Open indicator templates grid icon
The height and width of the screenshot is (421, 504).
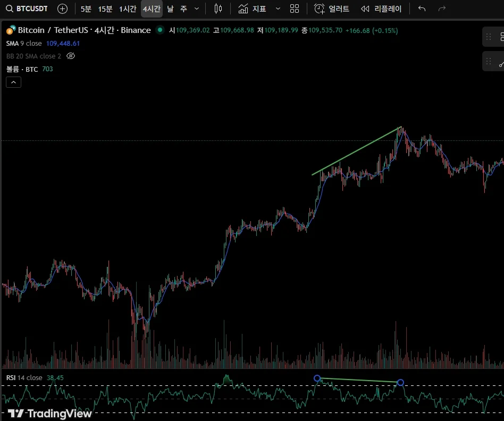click(x=295, y=9)
